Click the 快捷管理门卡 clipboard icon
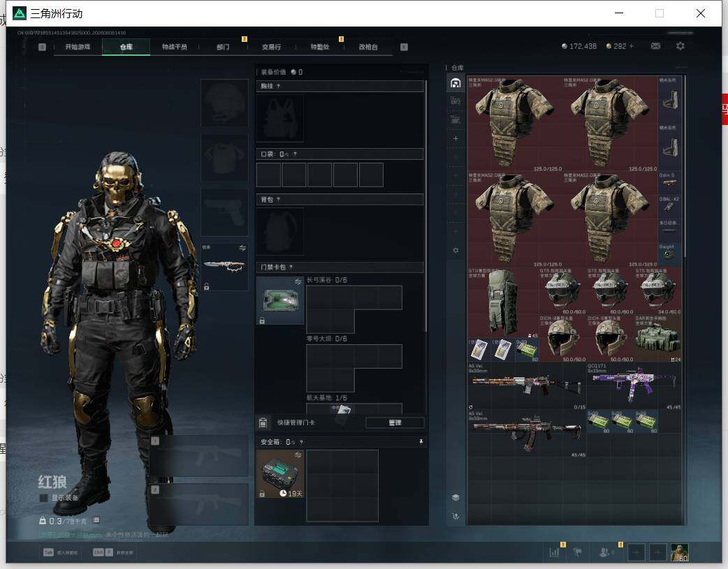 coord(263,422)
